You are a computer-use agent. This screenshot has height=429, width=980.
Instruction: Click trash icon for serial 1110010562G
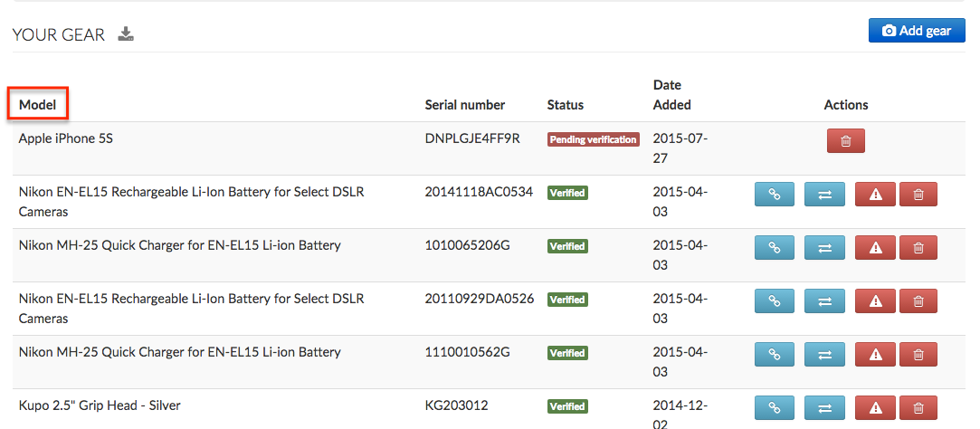tap(918, 355)
